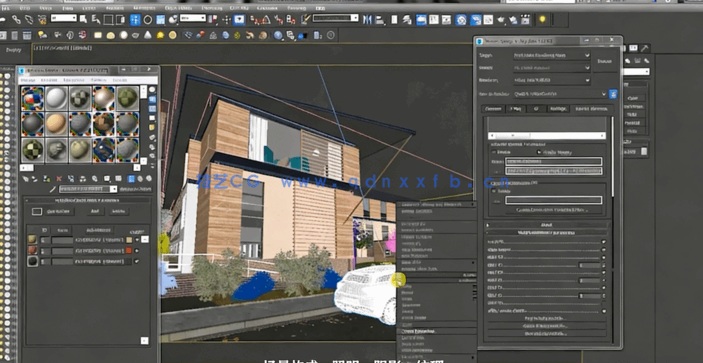Click the Add button in Material Editor
The height and width of the screenshot is (363, 703).
[x=95, y=211]
